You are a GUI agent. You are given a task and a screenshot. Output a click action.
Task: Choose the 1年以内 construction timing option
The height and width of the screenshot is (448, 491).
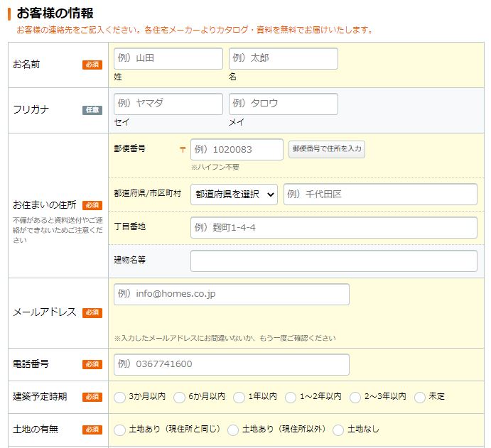click(x=239, y=397)
